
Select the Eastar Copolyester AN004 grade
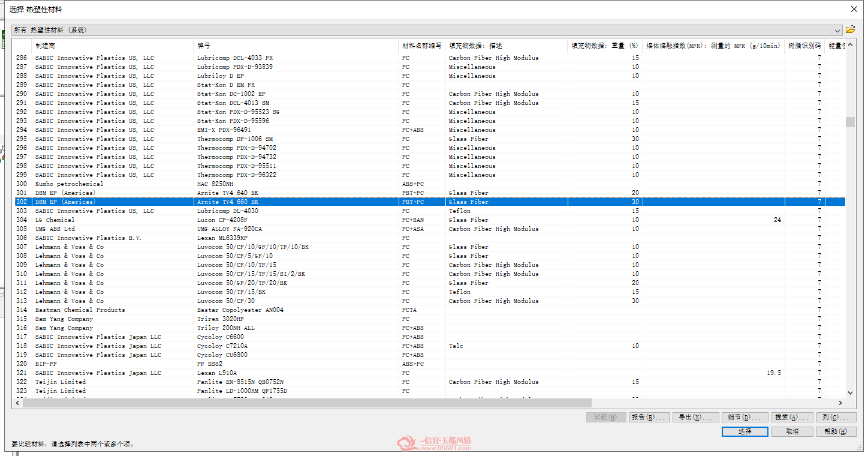pos(240,310)
